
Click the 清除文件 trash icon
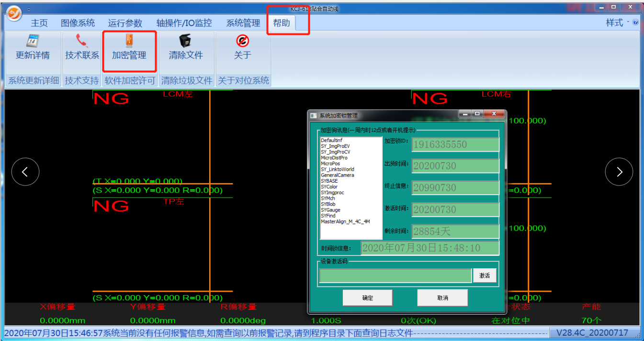tap(185, 42)
